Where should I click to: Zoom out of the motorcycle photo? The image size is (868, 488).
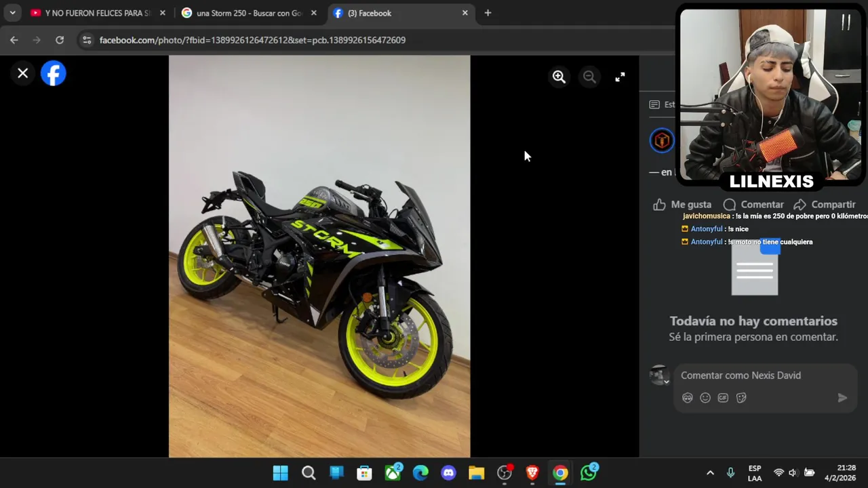[x=589, y=77]
